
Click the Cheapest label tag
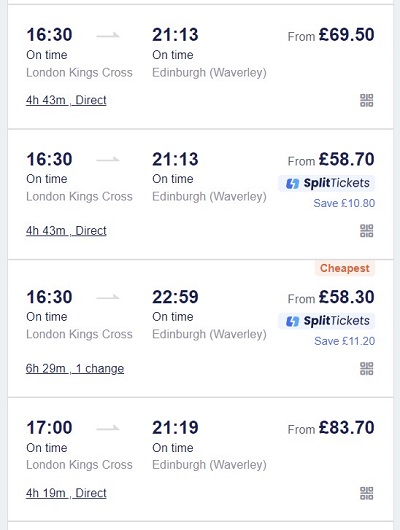click(345, 268)
